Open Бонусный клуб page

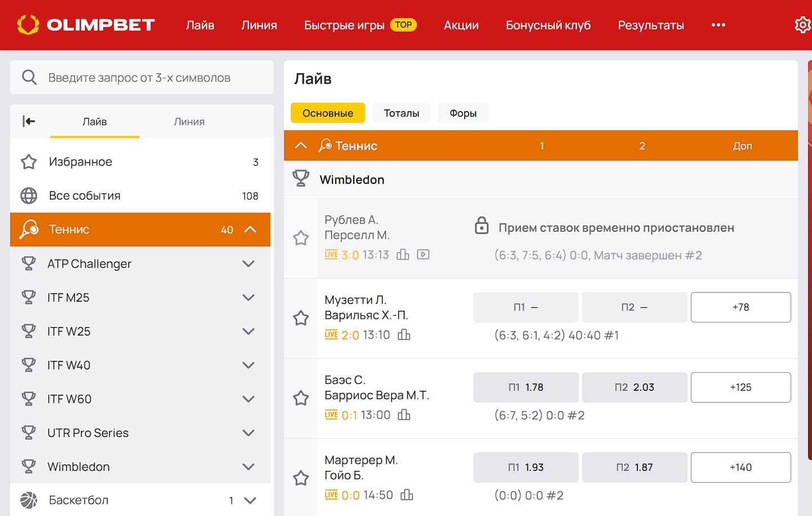click(x=548, y=25)
